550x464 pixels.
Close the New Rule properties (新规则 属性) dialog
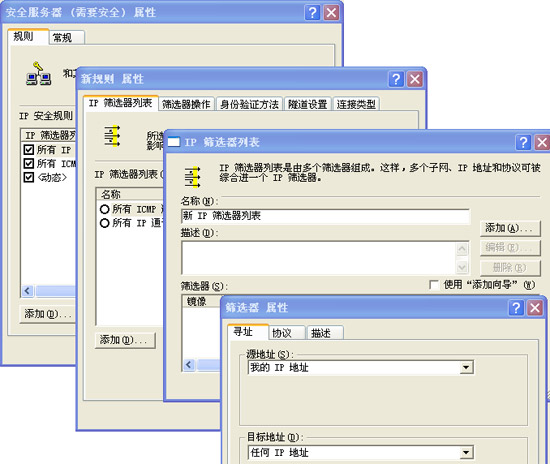pyautogui.click(x=415, y=79)
